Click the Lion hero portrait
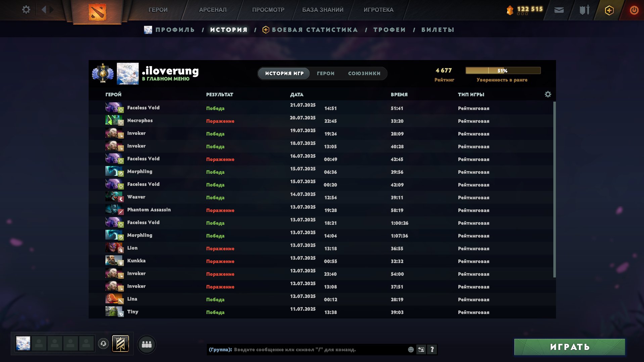The width and height of the screenshot is (644, 362). (x=114, y=248)
